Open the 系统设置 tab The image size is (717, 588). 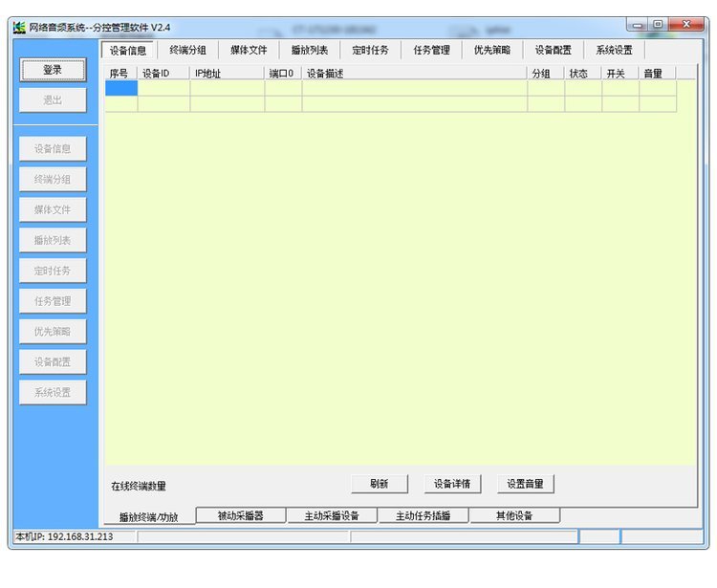pos(614,50)
